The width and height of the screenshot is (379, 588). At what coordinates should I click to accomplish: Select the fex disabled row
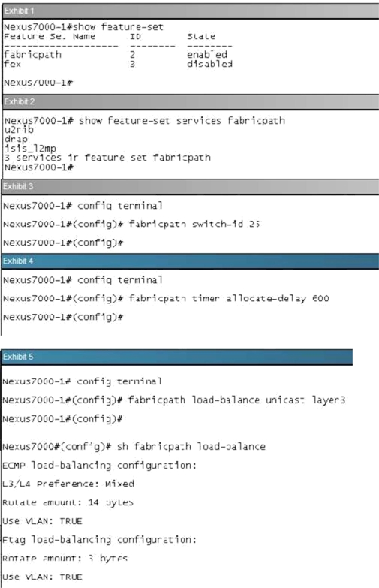118,64
